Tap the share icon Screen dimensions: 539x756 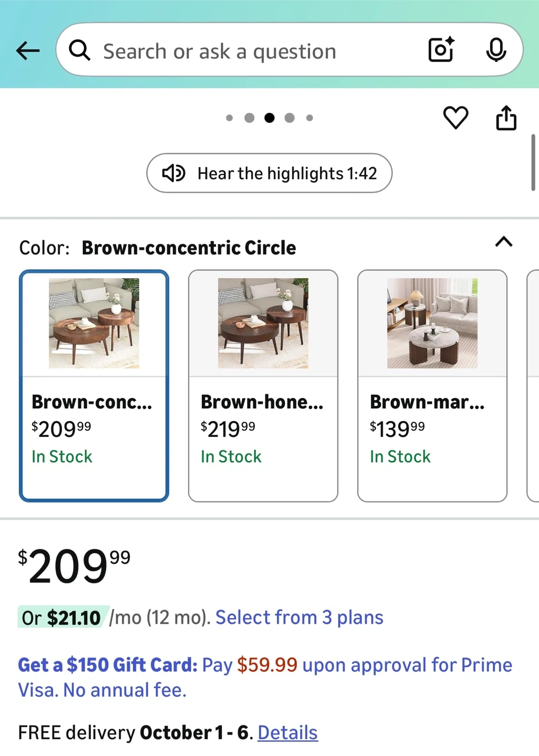(x=506, y=118)
